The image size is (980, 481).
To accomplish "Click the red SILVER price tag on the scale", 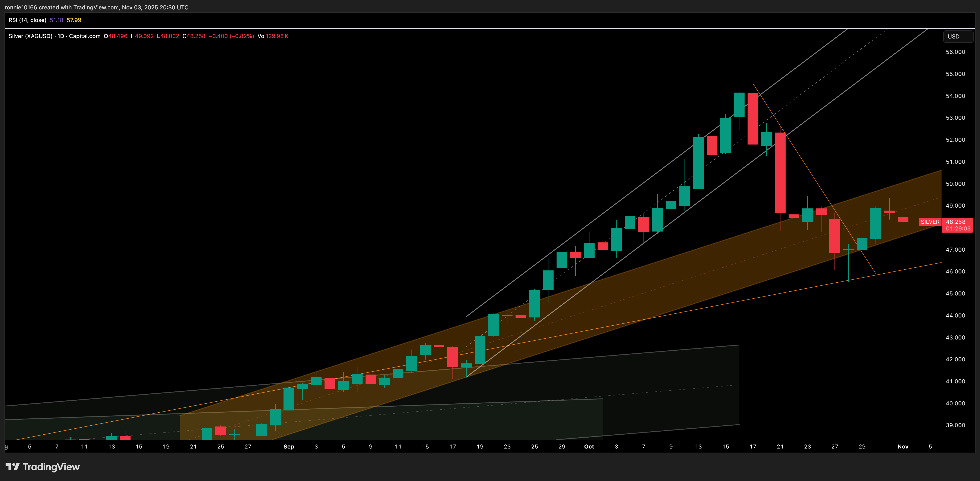I will tap(931, 222).
